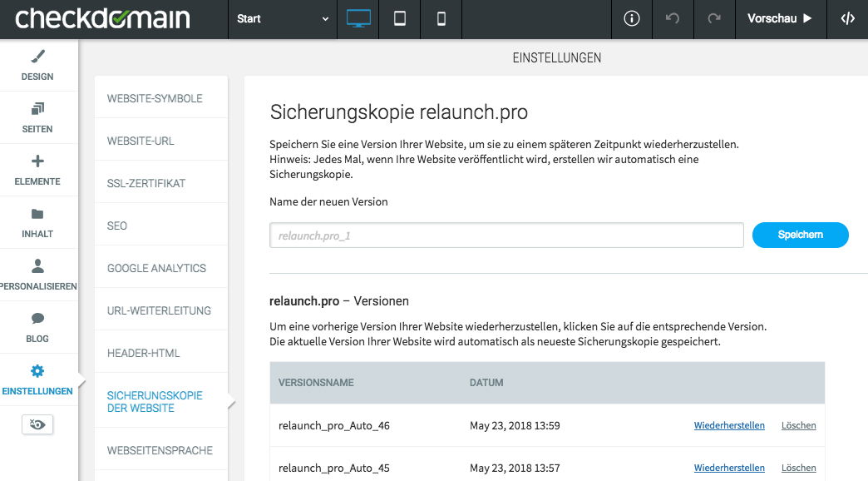Screen dimensions: 868x481
Task: Open the Personalisieren person icon
Action: (x=37, y=266)
